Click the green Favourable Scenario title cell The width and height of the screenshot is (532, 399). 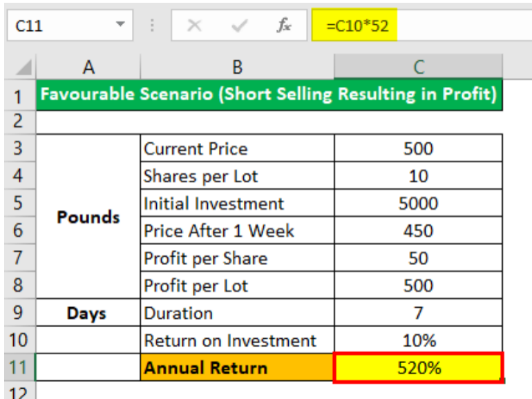pyautogui.click(x=268, y=95)
